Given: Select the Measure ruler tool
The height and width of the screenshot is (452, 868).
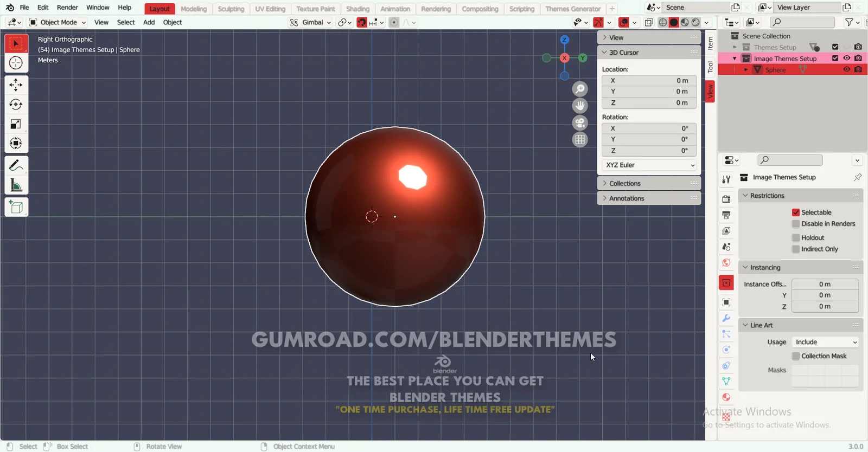Looking at the screenshot, I should tap(16, 185).
